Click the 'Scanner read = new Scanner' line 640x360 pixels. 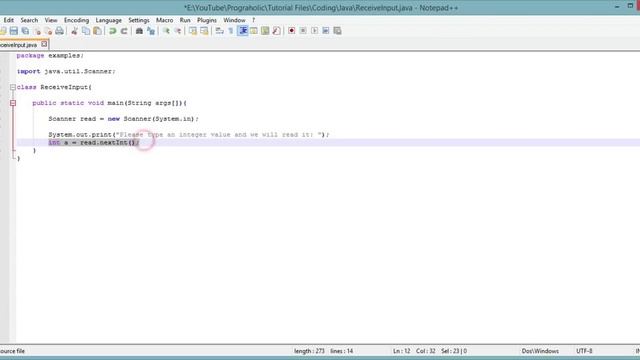point(123,119)
